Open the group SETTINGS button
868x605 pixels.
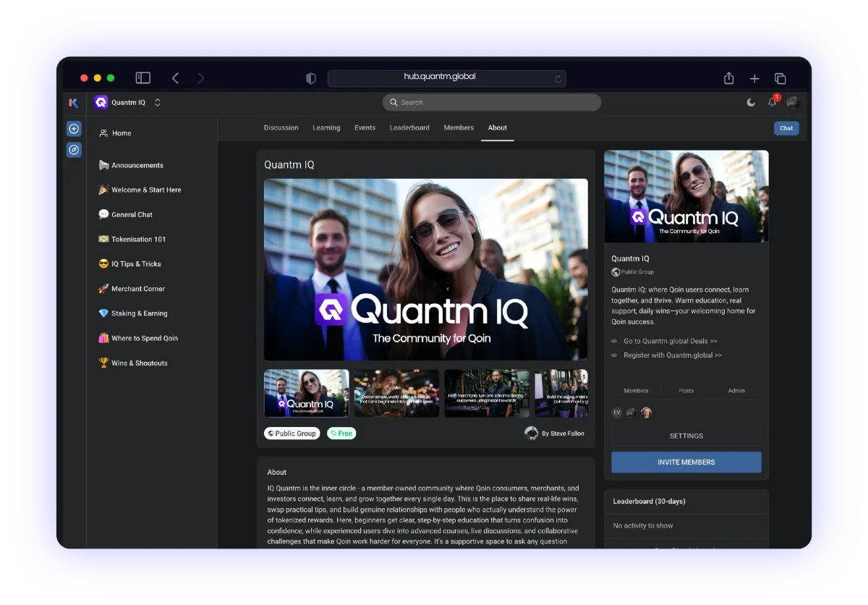click(686, 436)
